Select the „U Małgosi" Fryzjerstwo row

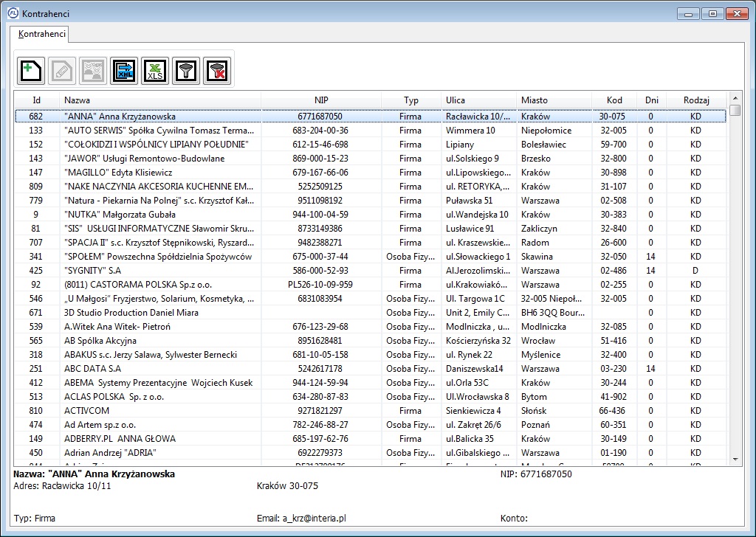pos(371,298)
